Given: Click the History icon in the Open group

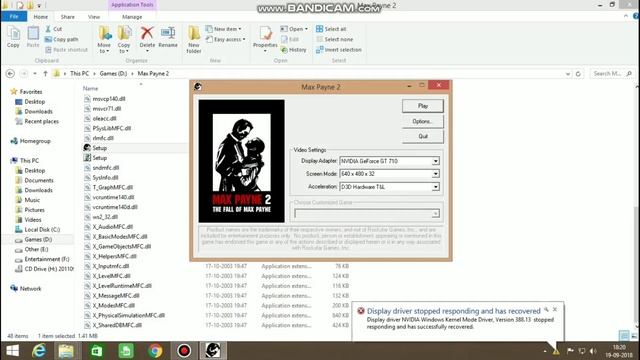Looking at the screenshot, I should [293, 50].
